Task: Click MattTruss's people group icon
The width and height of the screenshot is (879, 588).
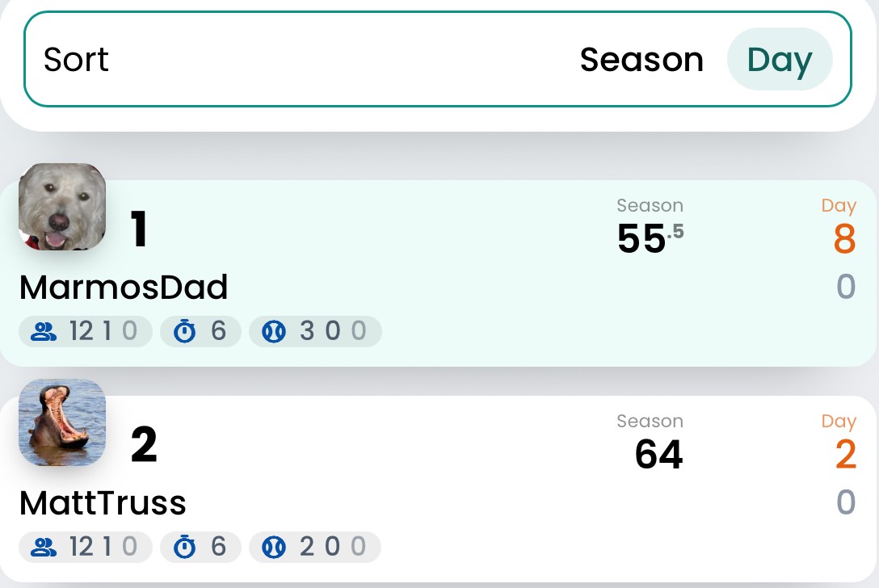Action: click(44, 547)
